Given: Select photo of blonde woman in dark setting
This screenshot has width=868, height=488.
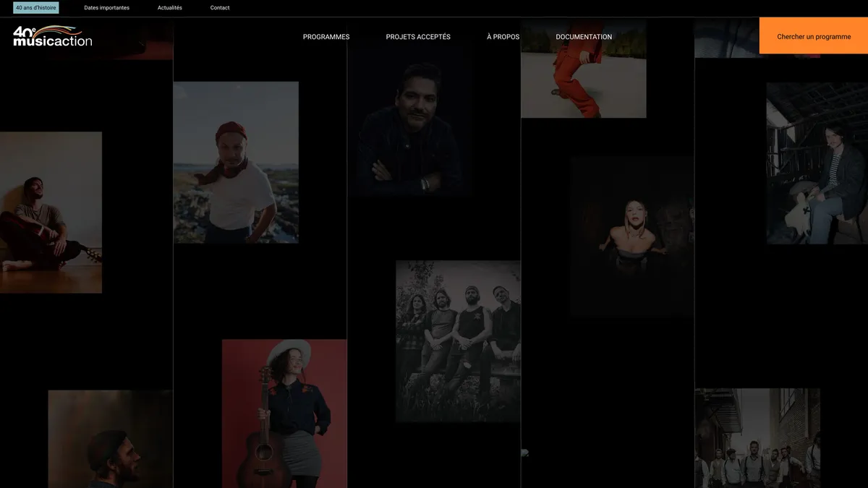Looking at the screenshot, I should (x=631, y=237).
